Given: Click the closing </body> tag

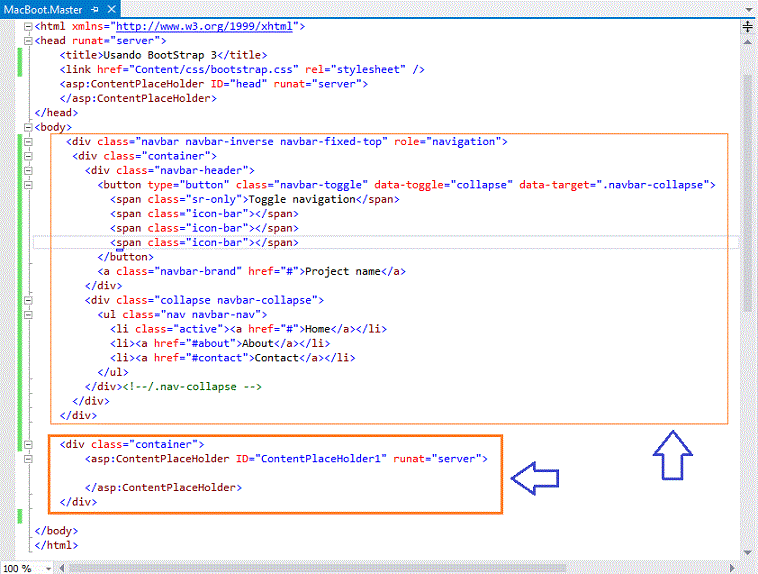Looking at the screenshot, I should pyautogui.click(x=56, y=530).
